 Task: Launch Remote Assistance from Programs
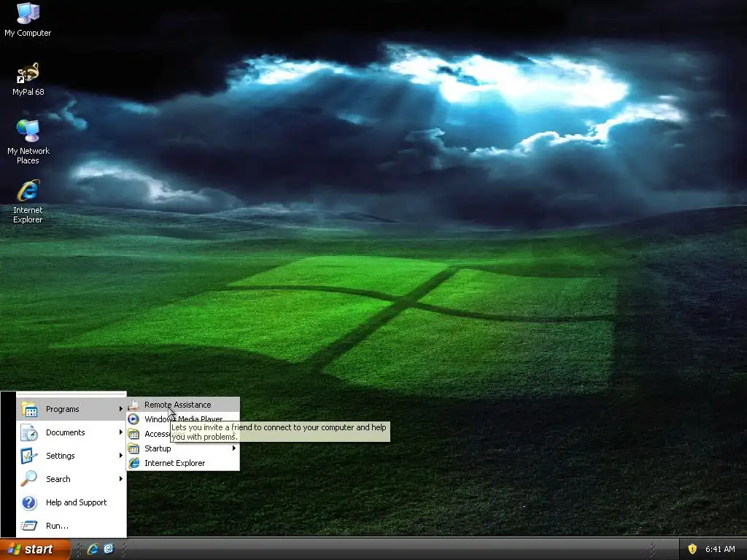[183, 405]
